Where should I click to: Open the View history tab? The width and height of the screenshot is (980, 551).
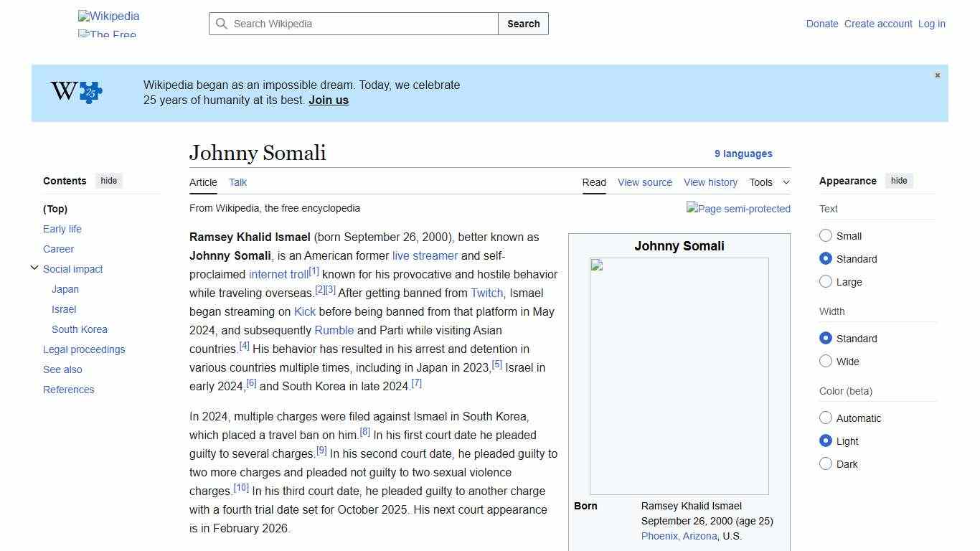coord(710,182)
